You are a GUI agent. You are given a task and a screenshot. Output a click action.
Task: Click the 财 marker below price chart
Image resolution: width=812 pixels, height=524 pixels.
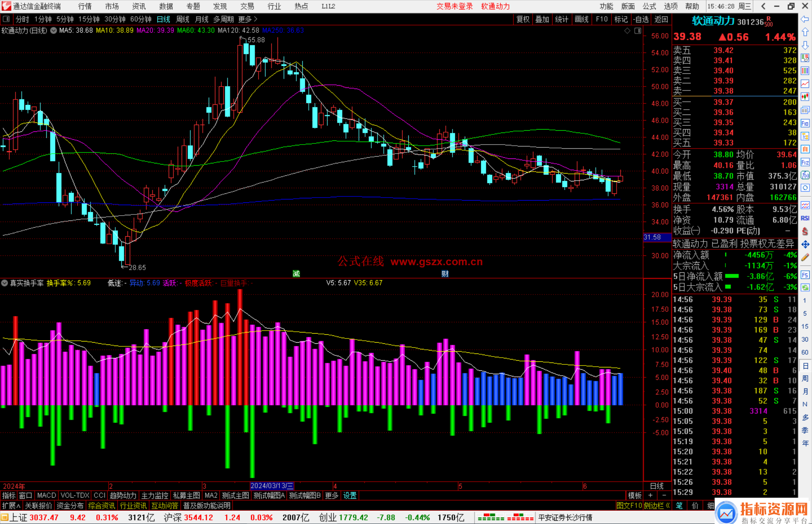(445, 273)
